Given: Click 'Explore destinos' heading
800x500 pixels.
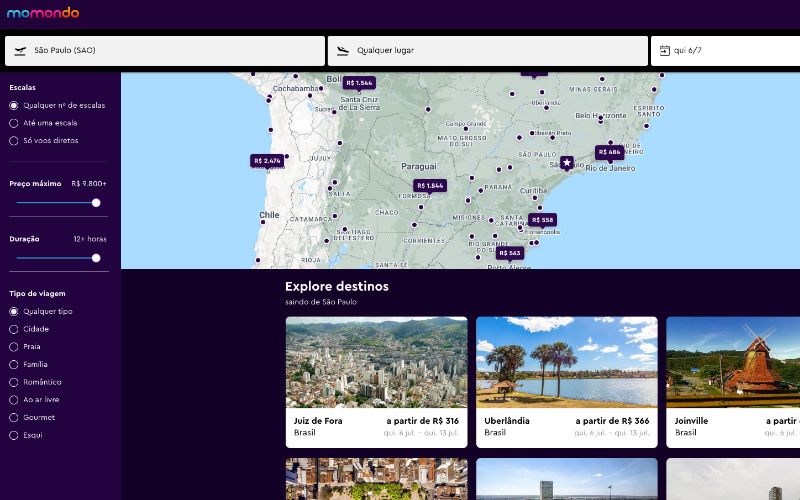Looking at the screenshot, I should [x=337, y=286].
